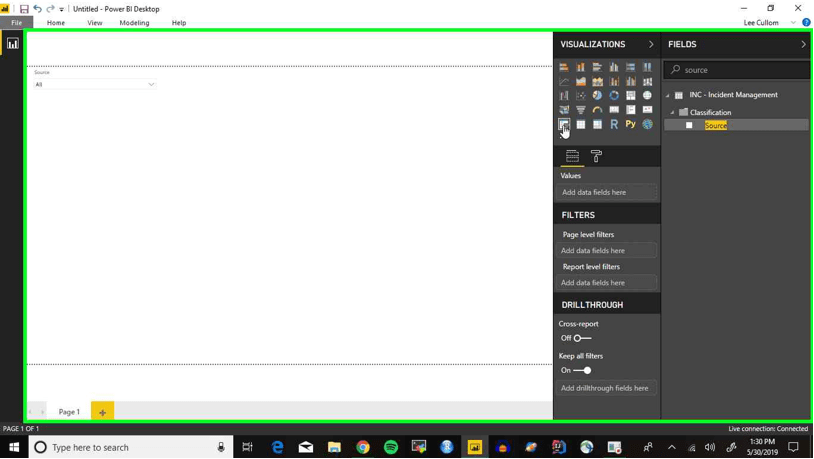
Task: Open the Home ribbon tab
Action: (56, 23)
